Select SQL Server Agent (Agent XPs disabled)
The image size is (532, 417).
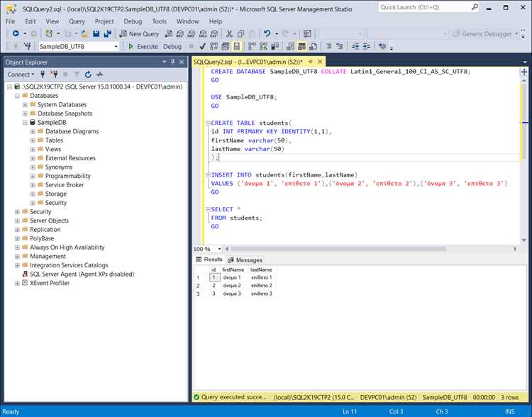pyautogui.click(x=82, y=274)
